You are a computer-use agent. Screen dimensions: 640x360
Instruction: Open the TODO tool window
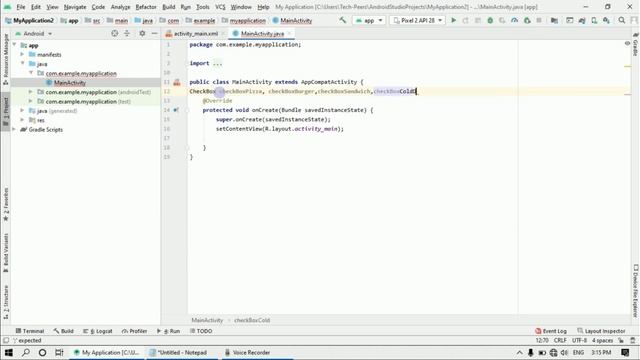point(201,331)
